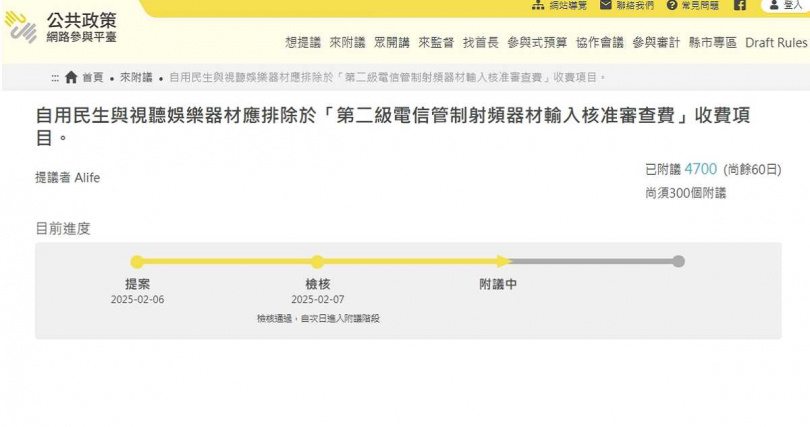Open the Draft Rules menu item
This screenshot has width=810, height=427.
pyautogui.click(x=776, y=42)
